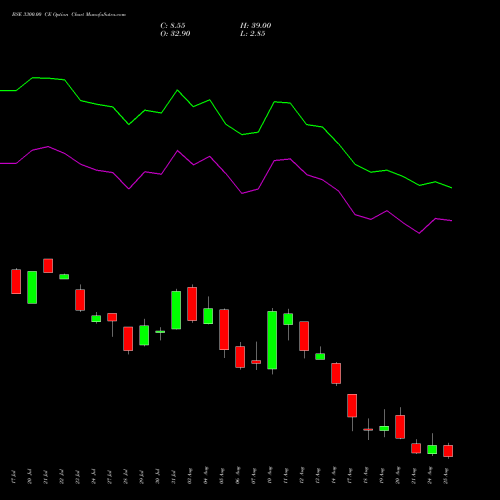This screenshot has width=500, height=500.
Task: Click the high value H: 39.00
Action: (256, 26)
